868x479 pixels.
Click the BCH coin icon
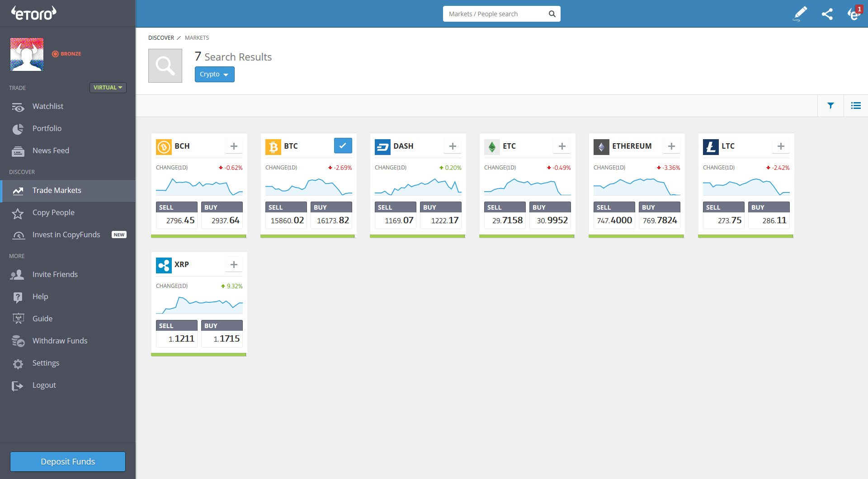[x=164, y=146]
